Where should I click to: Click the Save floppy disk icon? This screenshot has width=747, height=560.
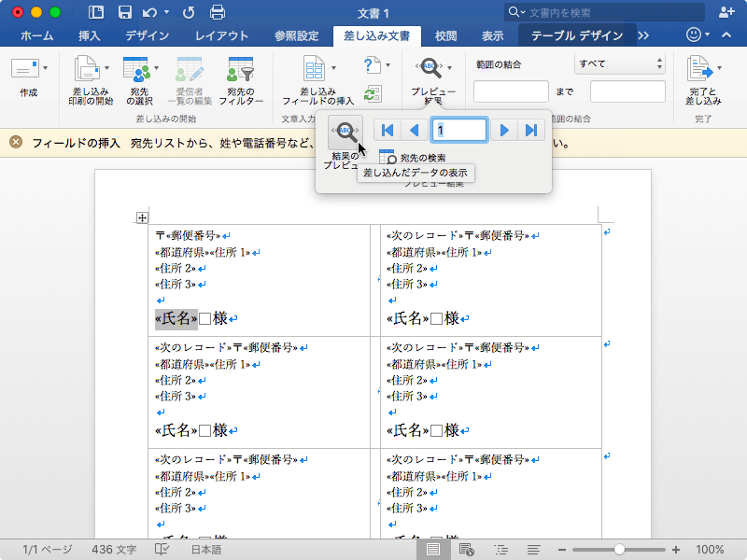125,12
